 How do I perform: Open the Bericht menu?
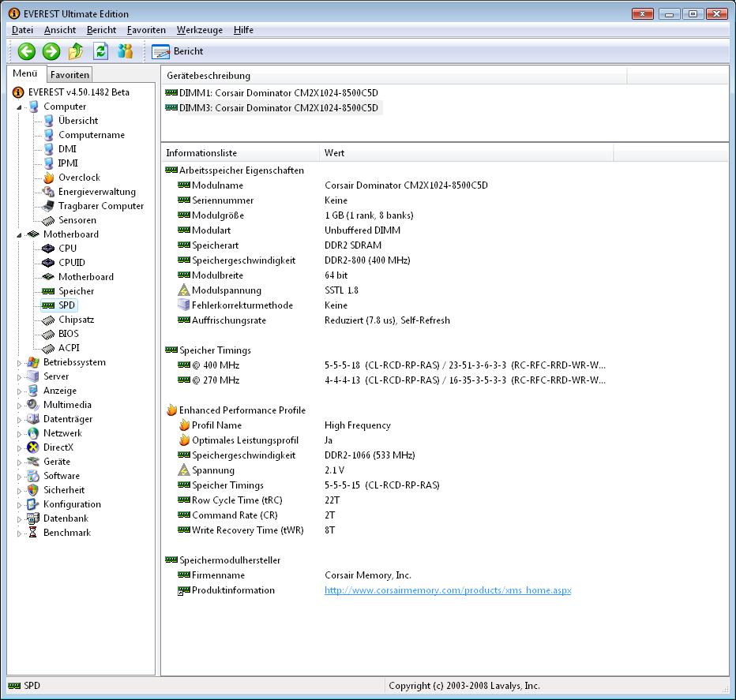pos(101,30)
